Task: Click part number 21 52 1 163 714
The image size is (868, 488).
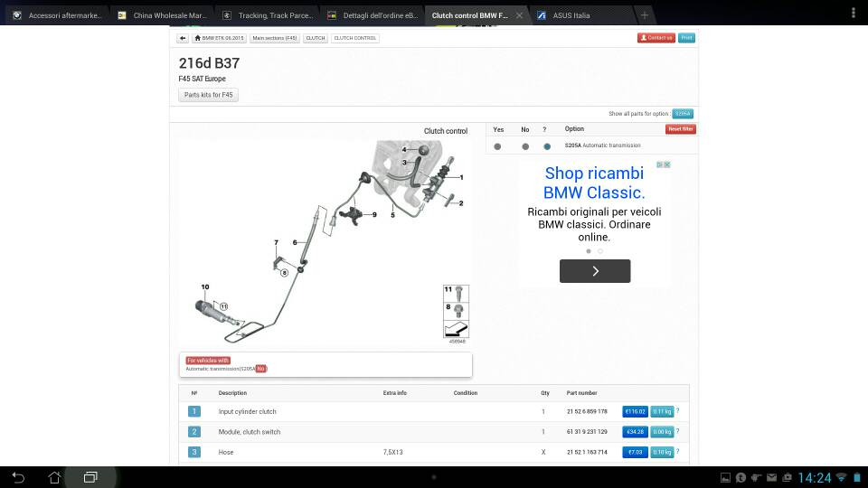Action: [587, 452]
